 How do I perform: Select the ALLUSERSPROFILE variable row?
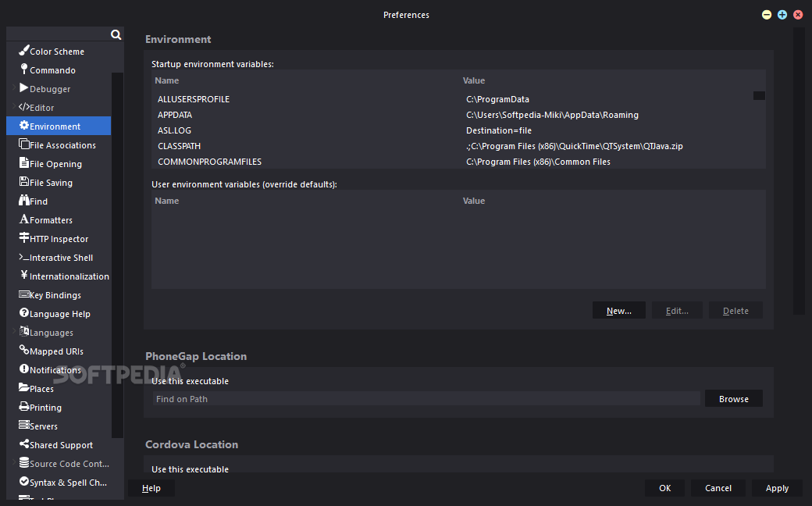(458, 99)
